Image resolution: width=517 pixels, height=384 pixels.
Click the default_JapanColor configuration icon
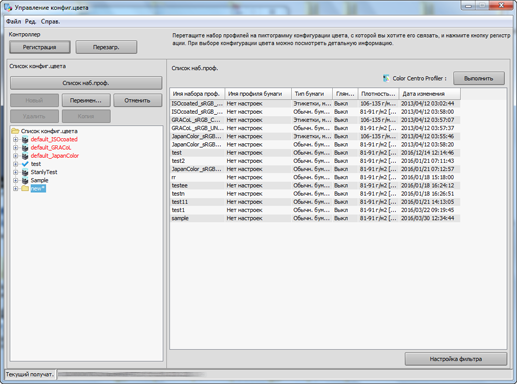25,156
